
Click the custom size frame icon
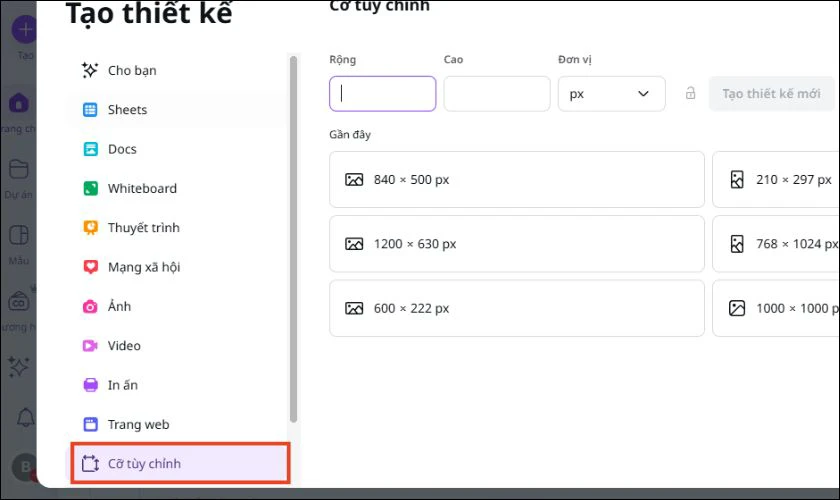(x=90, y=464)
